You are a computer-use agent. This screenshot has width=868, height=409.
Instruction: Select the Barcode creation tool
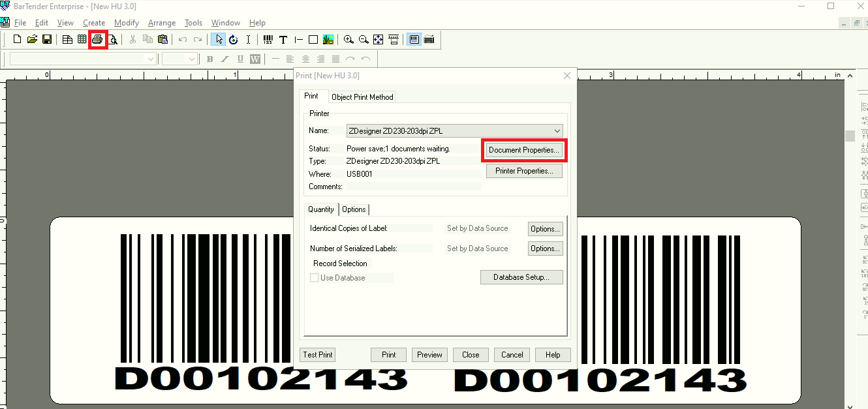[268, 40]
